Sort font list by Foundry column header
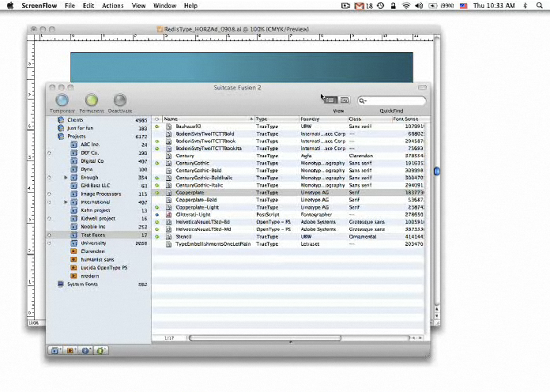Image resolution: width=550 pixels, height=392 pixels. [322, 119]
